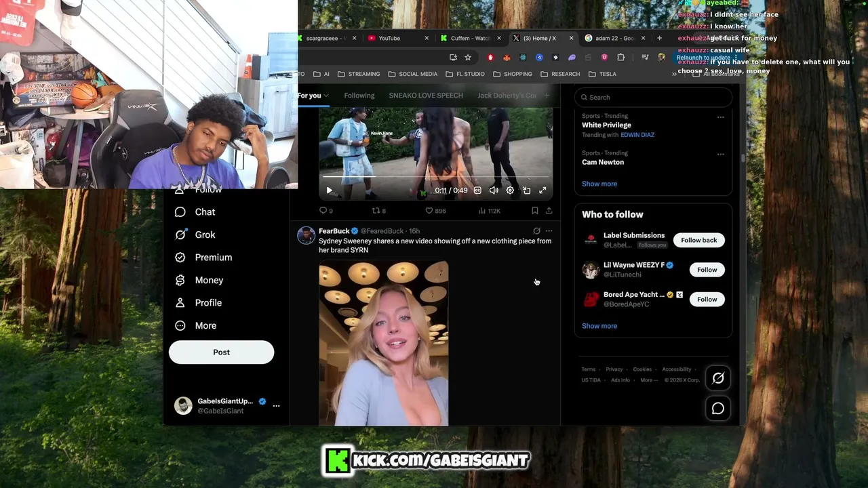
Task: Switch to the Cuffem Kick browser tab
Action: [471, 39]
